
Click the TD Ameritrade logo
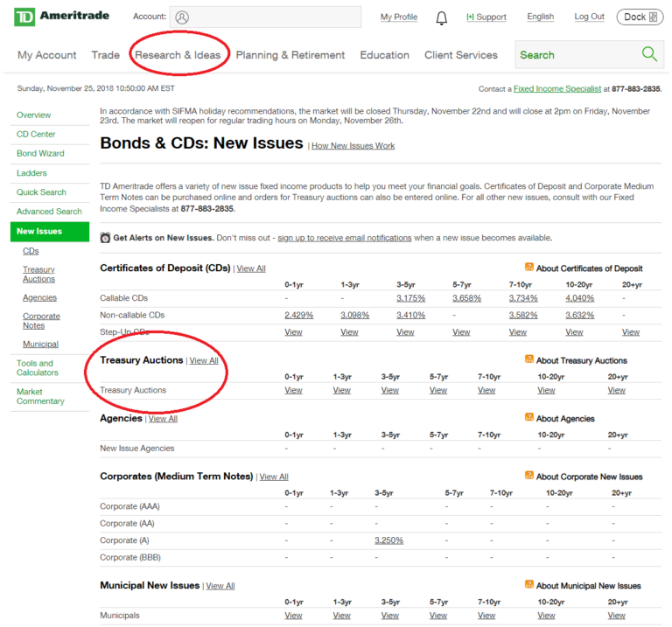pyautogui.click(x=62, y=17)
